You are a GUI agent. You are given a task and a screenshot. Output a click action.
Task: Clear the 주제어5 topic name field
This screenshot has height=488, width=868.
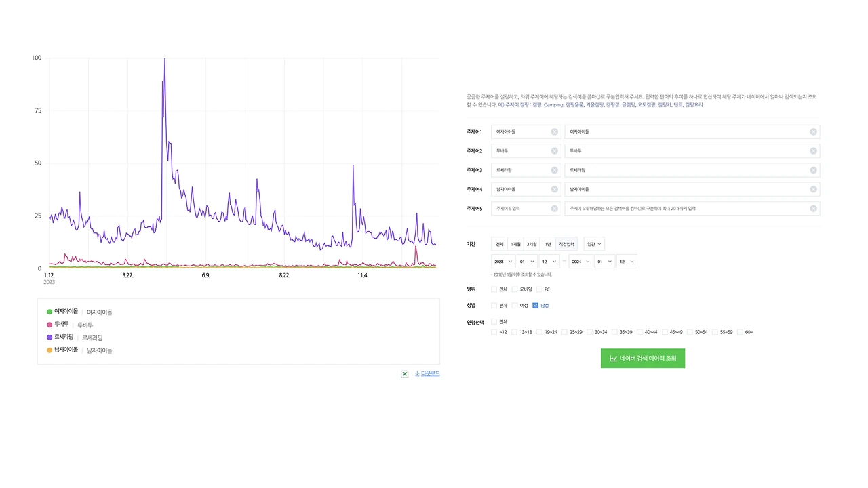coord(554,209)
